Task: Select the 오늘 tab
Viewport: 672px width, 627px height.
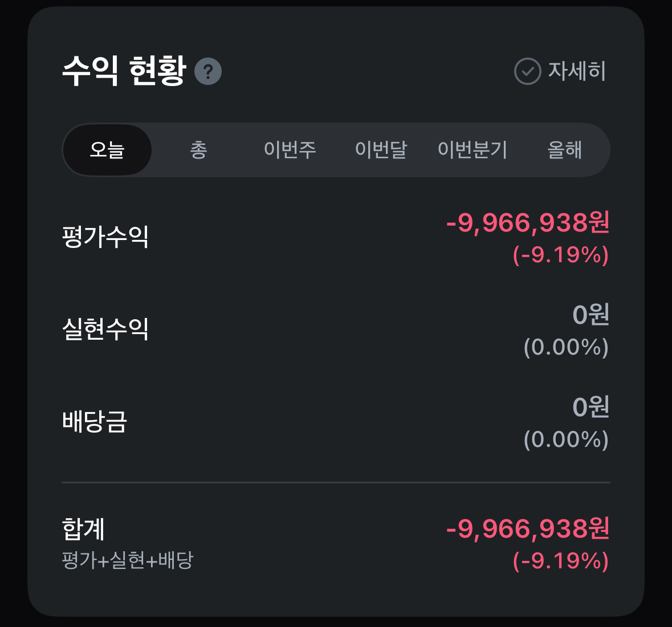Action: pos(107,150)
